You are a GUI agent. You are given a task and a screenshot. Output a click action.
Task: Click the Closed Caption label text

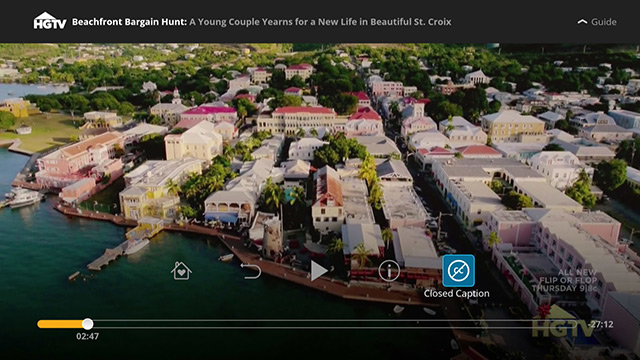coord(456,293)
